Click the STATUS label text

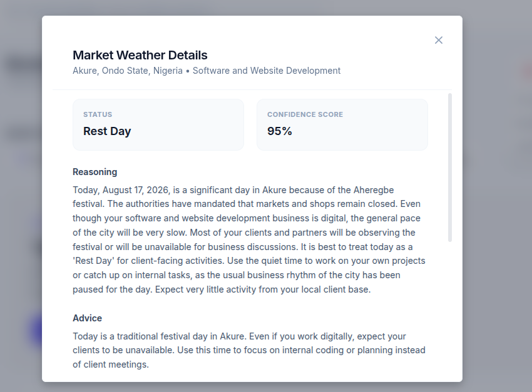98,114
